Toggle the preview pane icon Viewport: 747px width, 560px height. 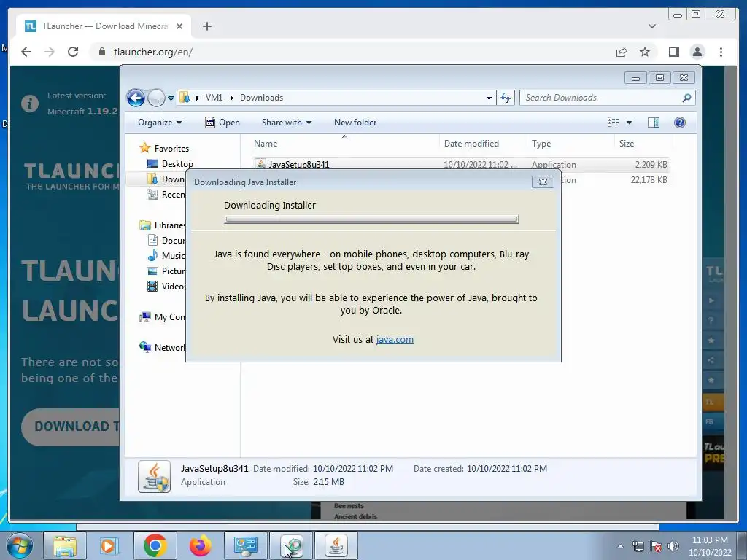pyautogui.click(x=654, y=122)
